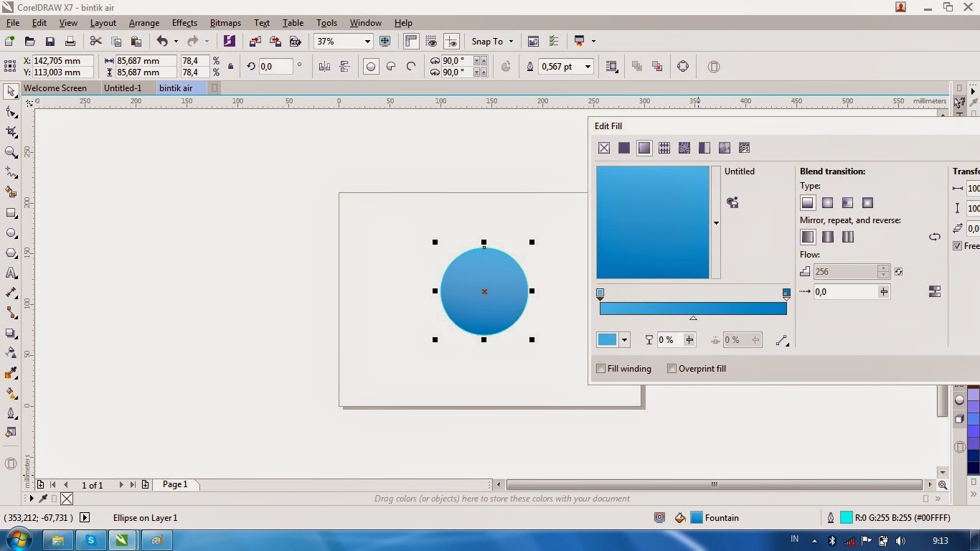Enable the Overprint fill checkbox
980x551 pixels.
(x=672, y=368)
